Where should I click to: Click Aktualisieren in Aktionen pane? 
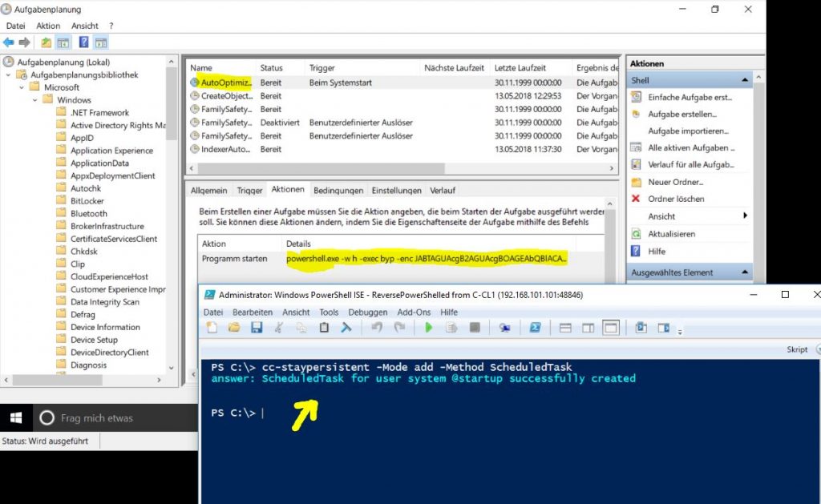(x=672, y=234)
